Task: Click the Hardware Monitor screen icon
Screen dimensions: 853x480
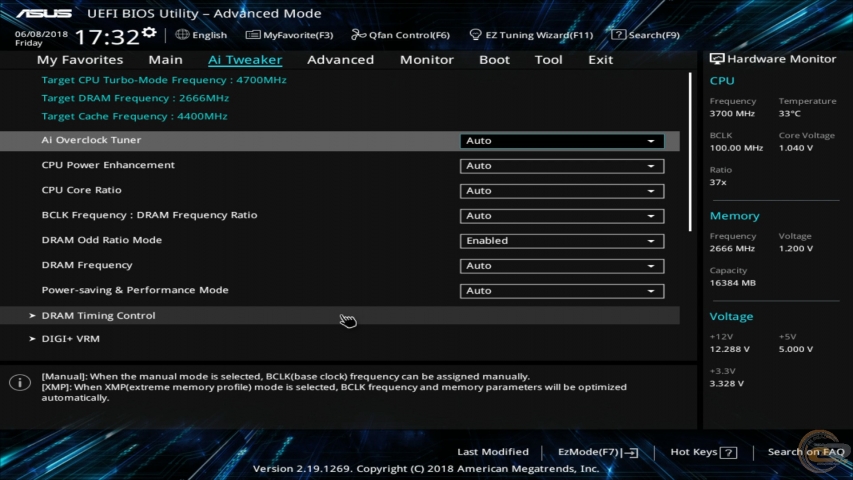Action: [x=716, y=59]
